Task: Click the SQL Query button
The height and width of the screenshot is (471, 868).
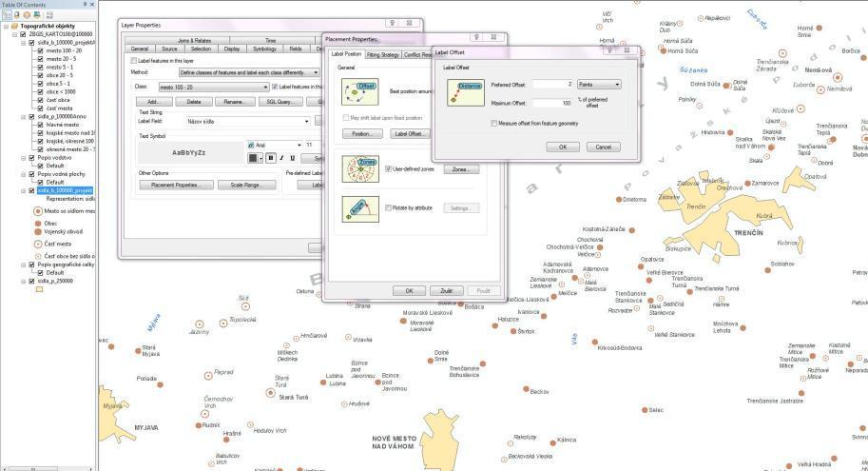Action: click(x=280, y=102)
